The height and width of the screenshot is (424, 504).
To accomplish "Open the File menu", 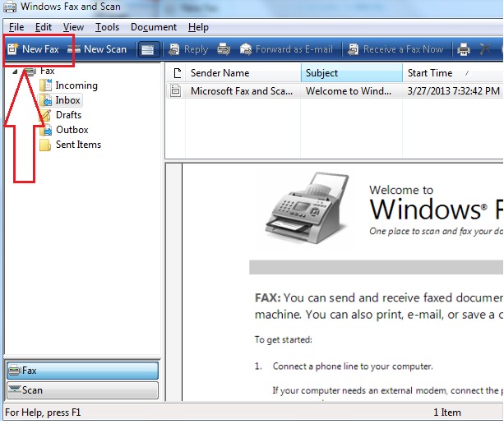I will pos(16,27).
